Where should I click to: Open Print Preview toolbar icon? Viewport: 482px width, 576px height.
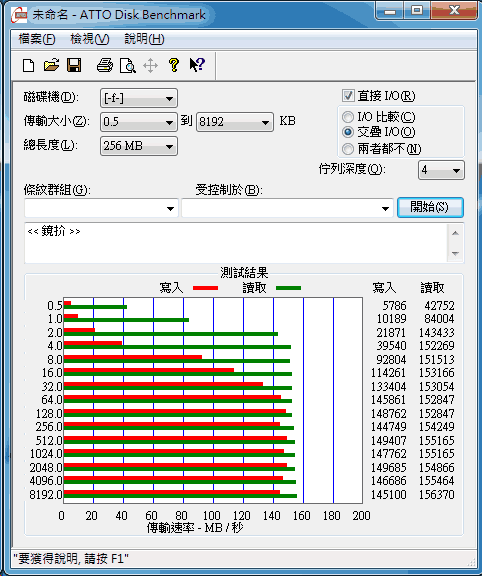click(x=127, y=66)
